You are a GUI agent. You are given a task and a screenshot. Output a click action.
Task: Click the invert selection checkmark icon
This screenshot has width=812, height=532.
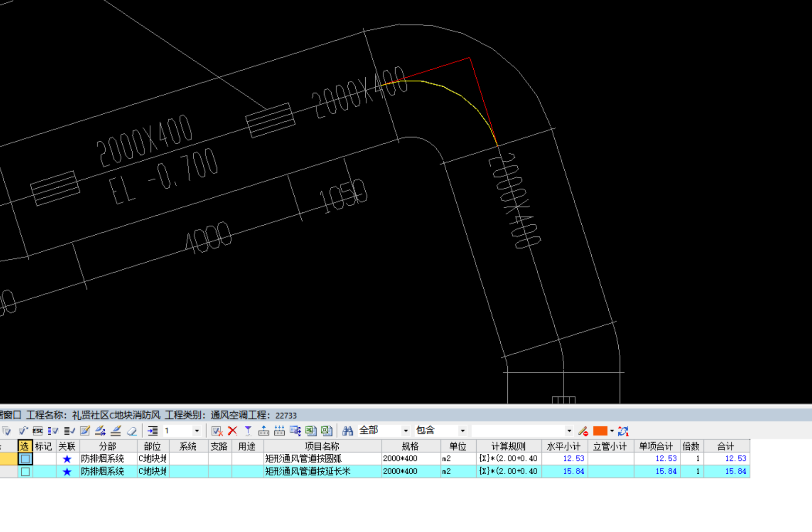[23, 431]
